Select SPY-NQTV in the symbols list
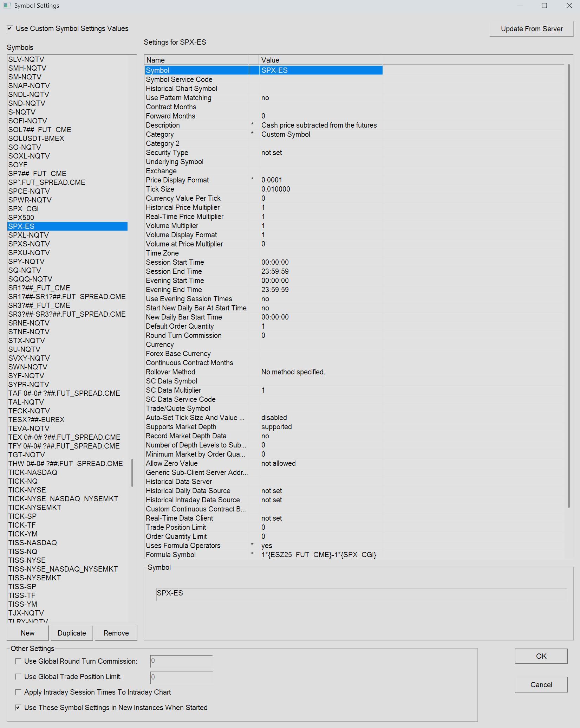Screen dimensions: 580x728 (x=67, y=262)
